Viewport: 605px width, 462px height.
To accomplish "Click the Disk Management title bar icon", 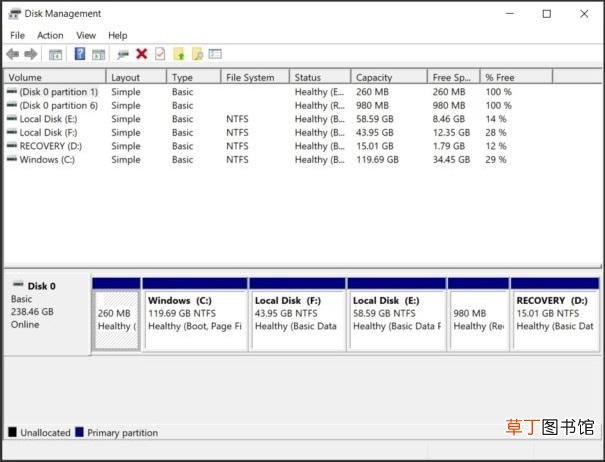I will tap(15, 14).
